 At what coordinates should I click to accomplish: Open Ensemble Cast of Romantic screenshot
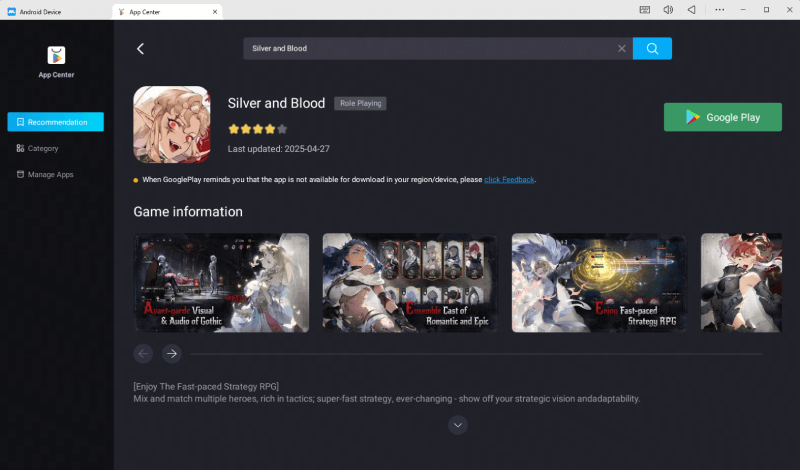point(410,283)
